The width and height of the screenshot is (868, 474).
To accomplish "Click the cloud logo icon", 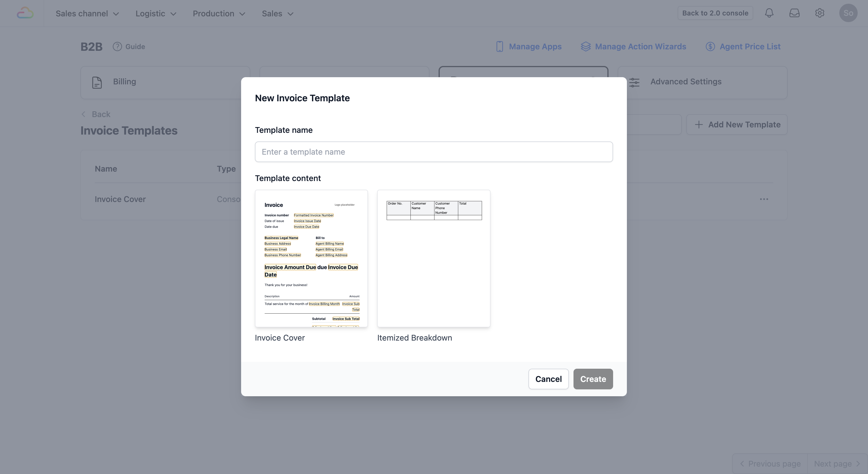I will (x=25, y=13).
